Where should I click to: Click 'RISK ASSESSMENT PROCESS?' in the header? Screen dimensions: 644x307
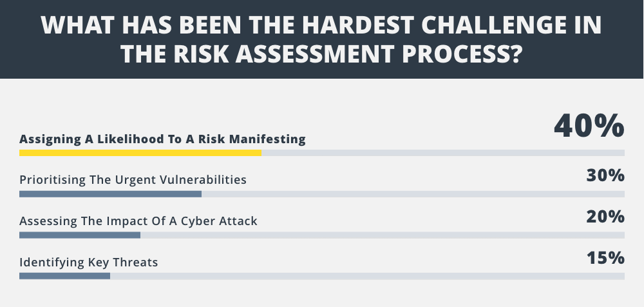(348, 54)
